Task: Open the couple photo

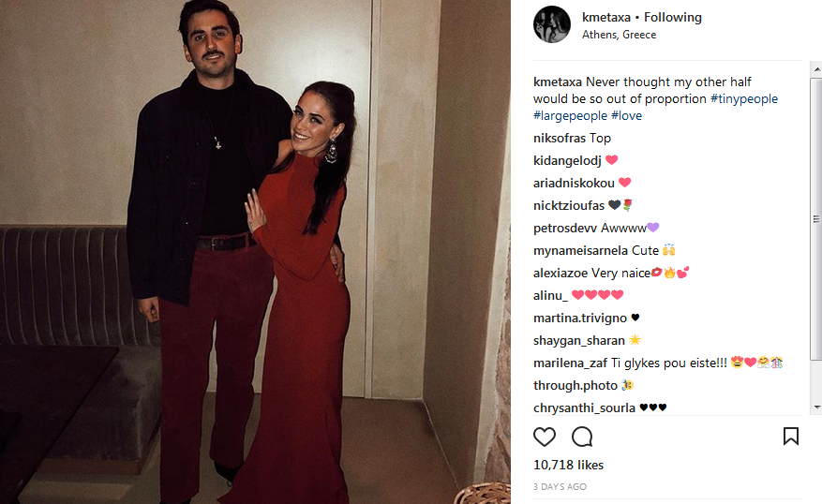Action: 255,252
